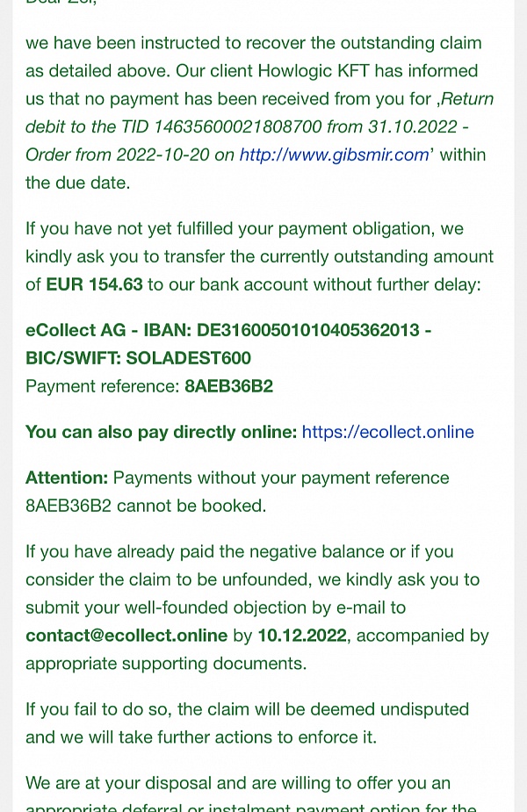This screenshot has height=812, width=527.
Task: Open the https://ecollect.online payment link
Action: [387, 432]
